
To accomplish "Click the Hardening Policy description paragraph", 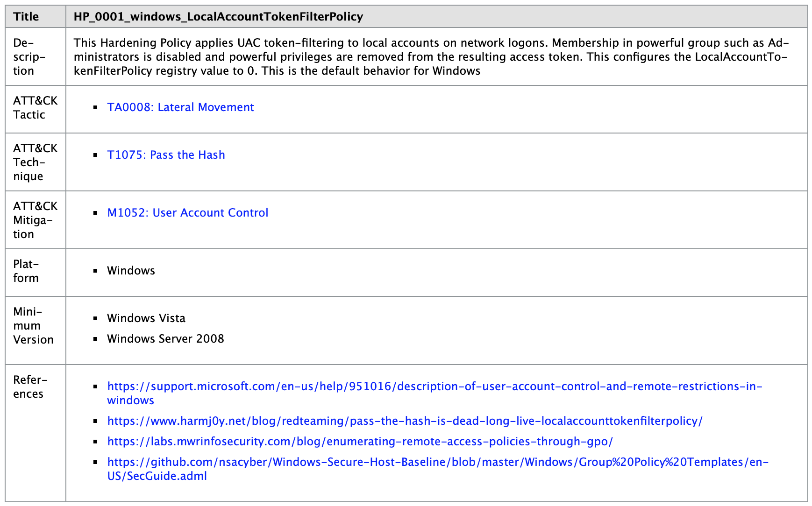I will click(431, 57).
